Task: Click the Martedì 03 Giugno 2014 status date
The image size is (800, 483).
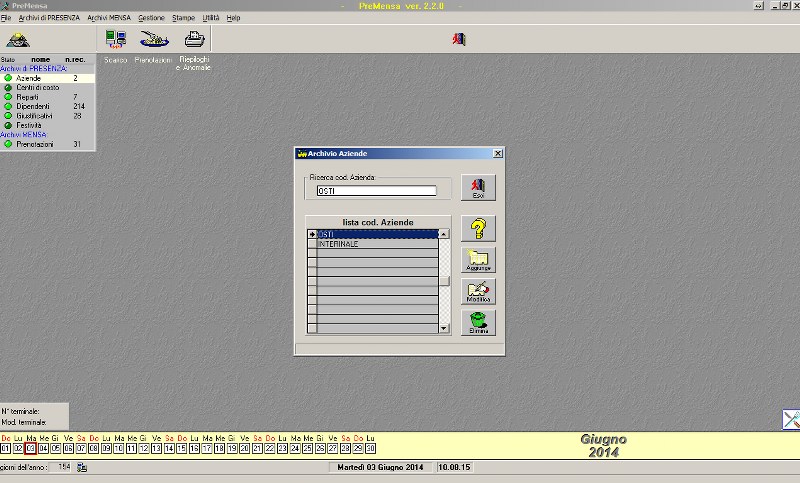Action: (x=380, y=467)
